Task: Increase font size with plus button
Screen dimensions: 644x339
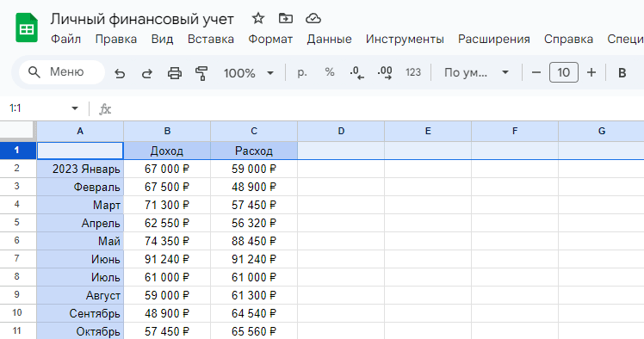Action: point(591,72)
